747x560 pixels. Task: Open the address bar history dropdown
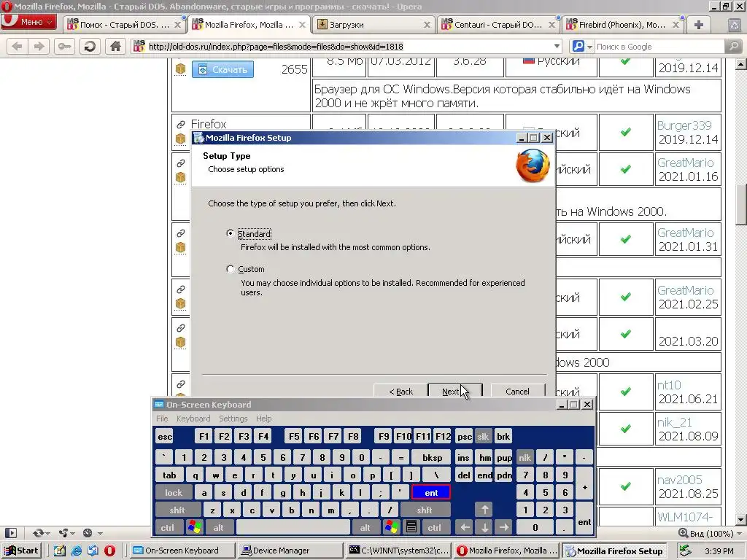point(557,46)
